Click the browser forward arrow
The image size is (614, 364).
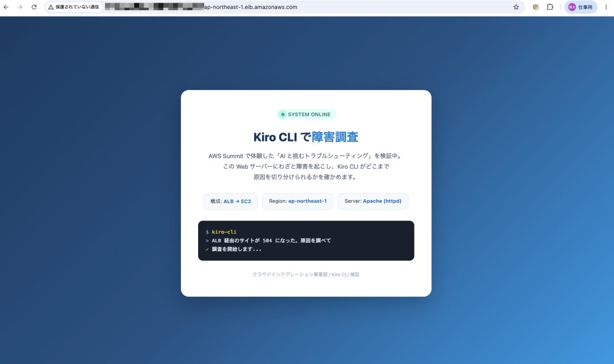20,7
